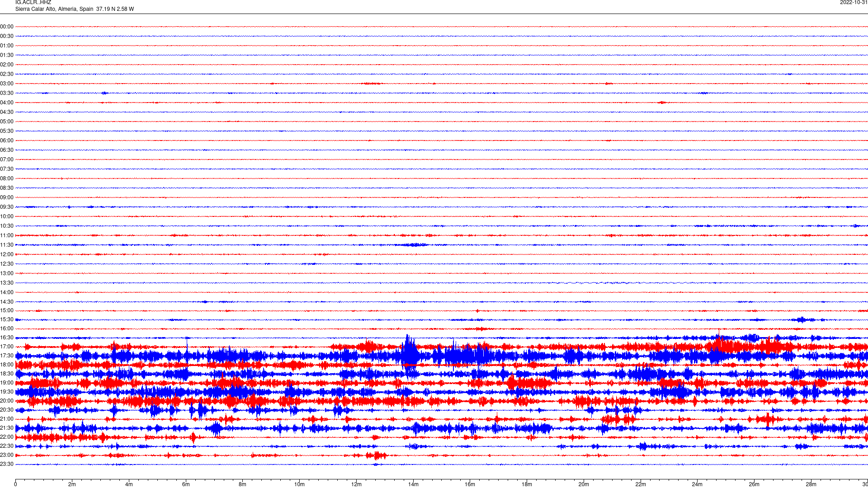Click the 14m tick on time axis
This screenshot has height=488, width=868.
(x=413, y=484)
